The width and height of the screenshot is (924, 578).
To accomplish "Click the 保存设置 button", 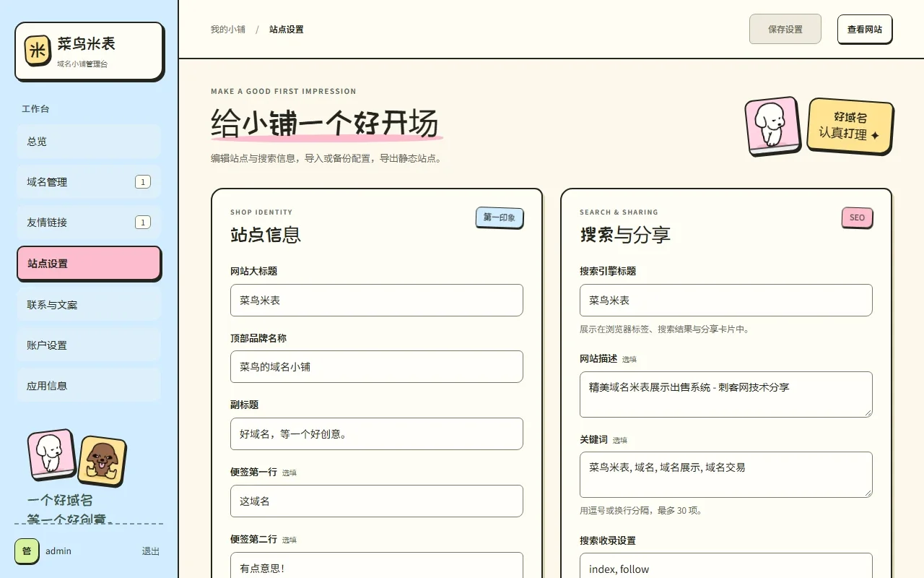I will tap(785, 29).
